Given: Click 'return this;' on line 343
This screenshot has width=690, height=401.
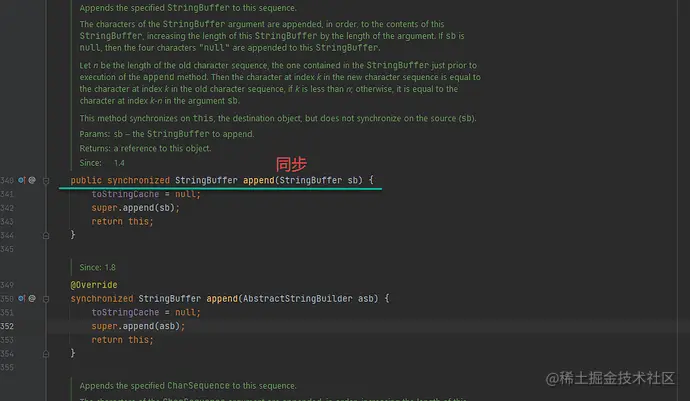Looking at the screenshot, I should point(122,221).
